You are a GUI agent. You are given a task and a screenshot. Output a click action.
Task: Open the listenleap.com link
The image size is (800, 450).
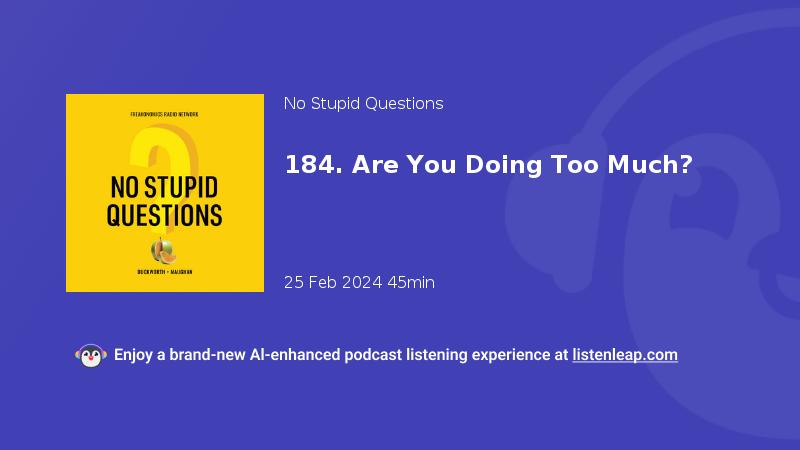click(625, 355)
